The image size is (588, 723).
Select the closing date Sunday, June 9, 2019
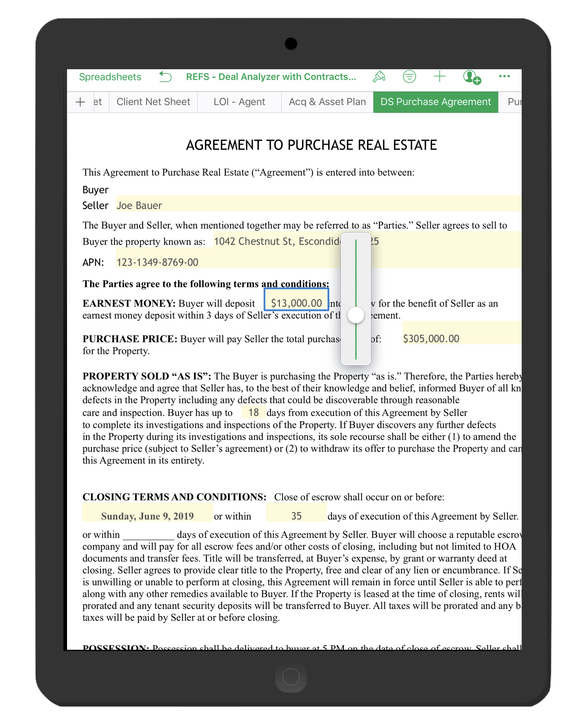click(148, 513)
